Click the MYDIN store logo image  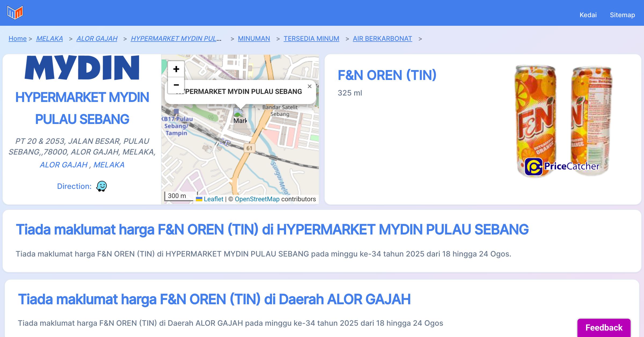pos(82,68)
